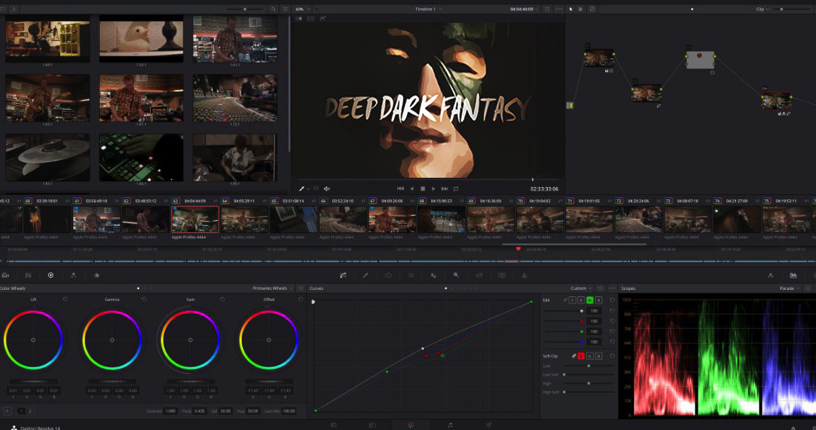Switch to the Media page tab
Image resolution: width=816 pixels, height=430 pixels.
click(x=333, y=425)
